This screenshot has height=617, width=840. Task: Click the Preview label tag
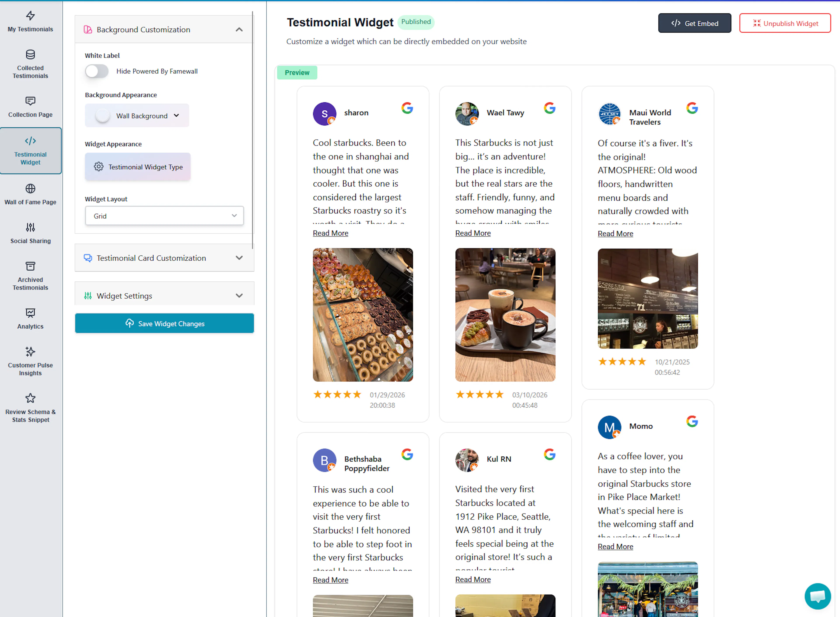point(297,72)
